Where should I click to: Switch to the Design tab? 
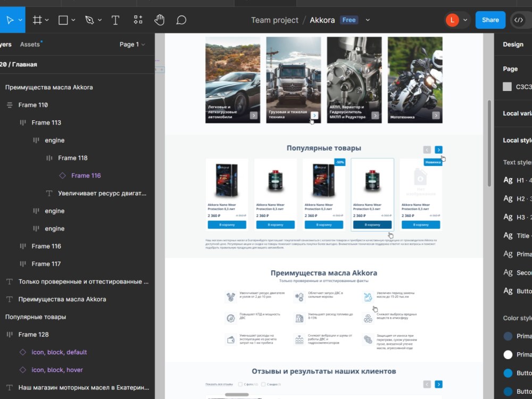tap(513, 45)
